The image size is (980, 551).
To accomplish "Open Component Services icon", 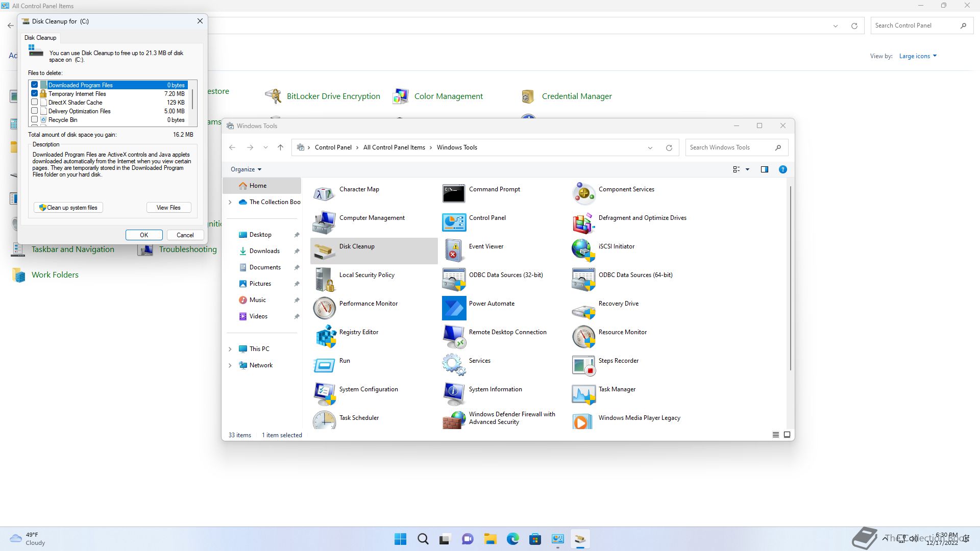I will (583, 194).
